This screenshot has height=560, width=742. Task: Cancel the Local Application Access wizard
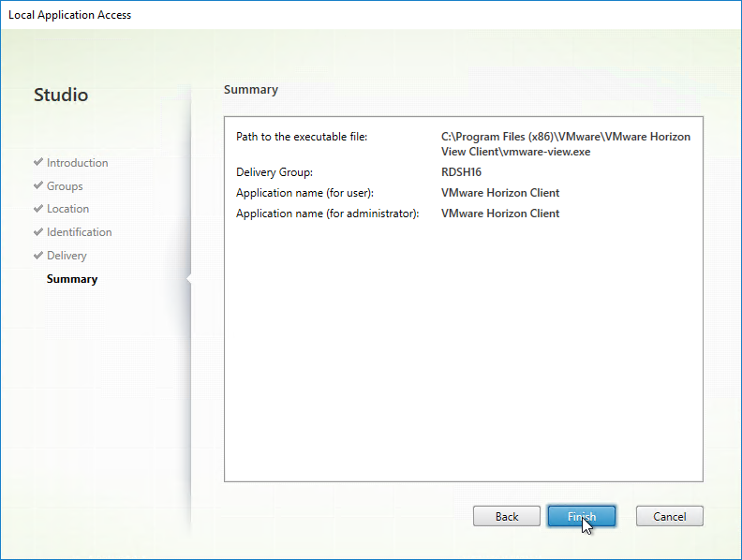click(669, 516)
